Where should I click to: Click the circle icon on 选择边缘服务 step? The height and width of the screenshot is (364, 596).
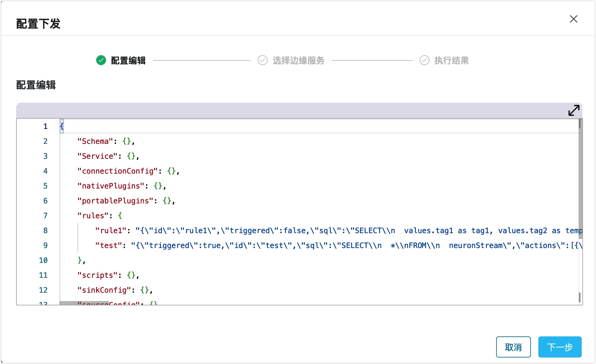[x=261, y=60]
